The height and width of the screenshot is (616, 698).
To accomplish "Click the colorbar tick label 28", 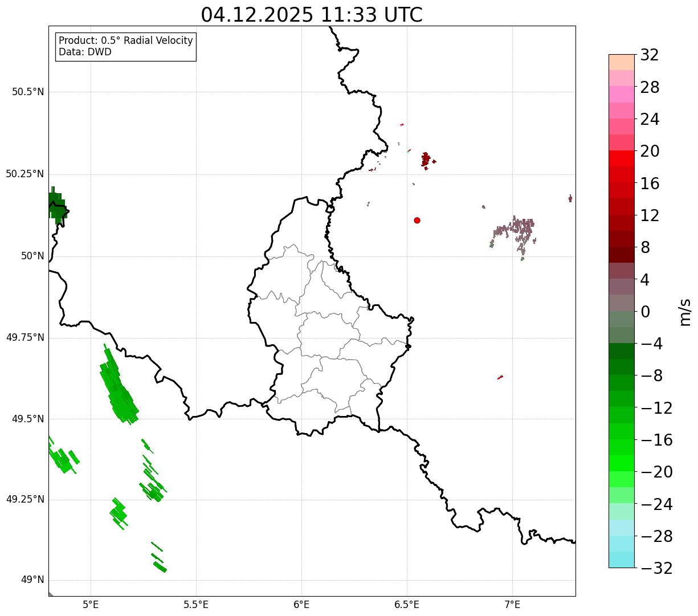I will 650,87.
